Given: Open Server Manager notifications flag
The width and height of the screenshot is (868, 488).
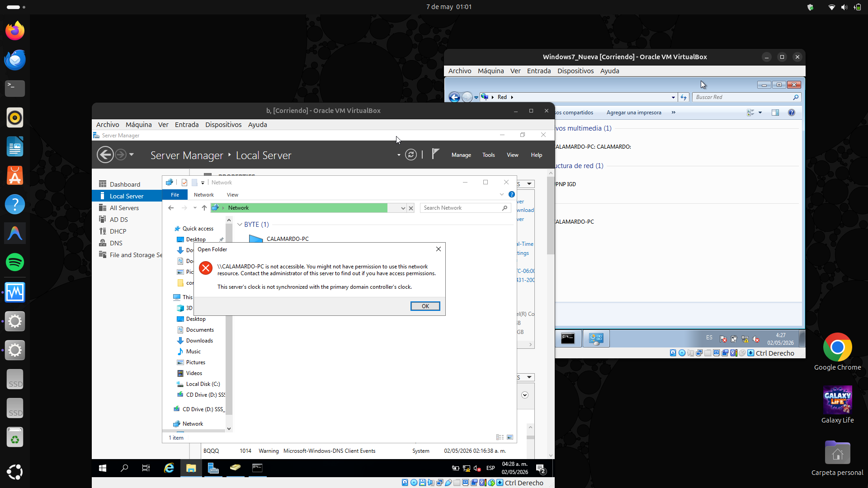Looking at the screenshot, I should click(435, 155).
